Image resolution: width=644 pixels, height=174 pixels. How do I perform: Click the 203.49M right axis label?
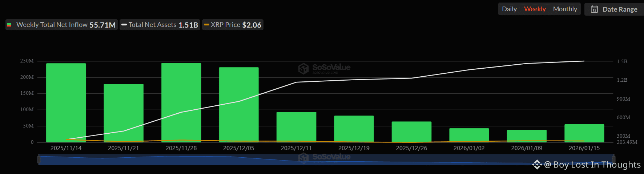627,142
